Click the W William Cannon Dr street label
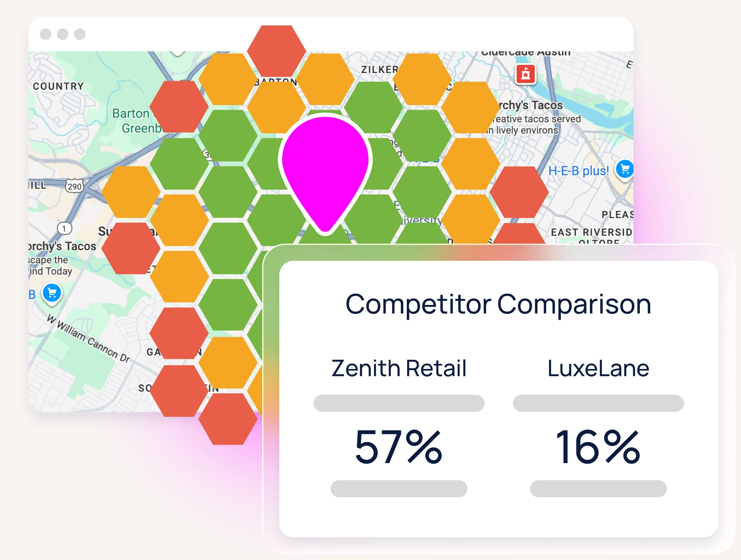The height and width of the screenshot is (560, 741). [x=89, y=338]
